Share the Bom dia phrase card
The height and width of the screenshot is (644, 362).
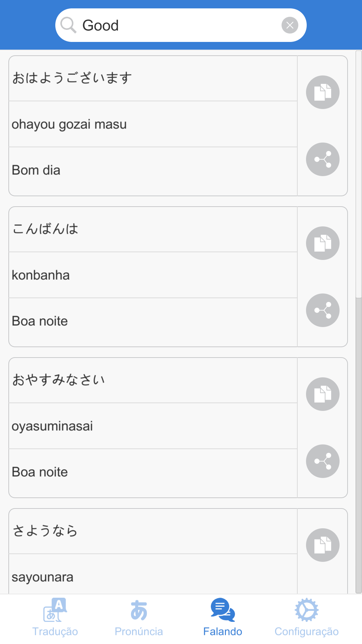322,159
